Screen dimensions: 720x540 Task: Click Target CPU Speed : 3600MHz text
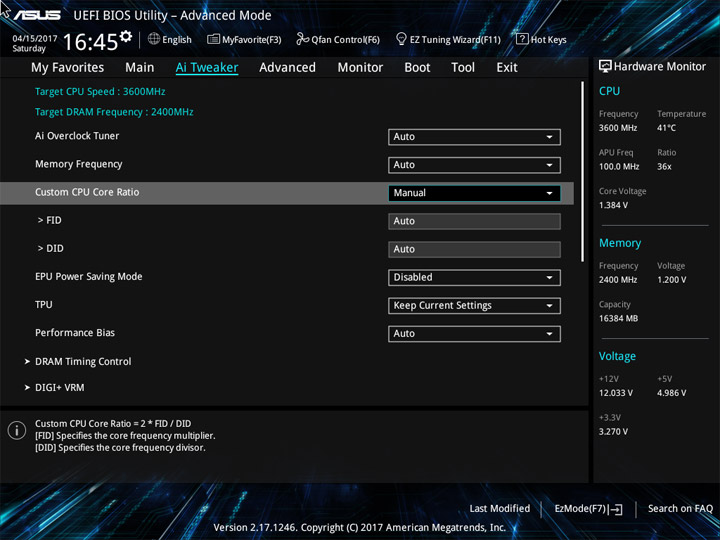[x=100, y=91]
